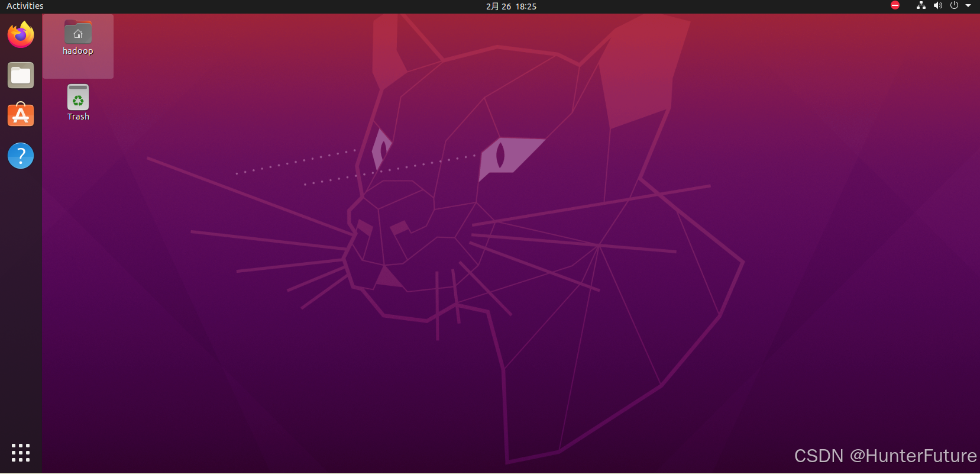Click the Trash label text
Image resolution: width=980 pixels, height=474 pixels.
tap(78, 117)
